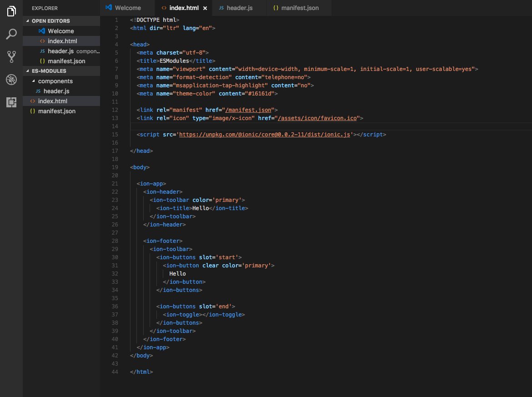This screenshot has height=397, width=532.
Task: Click the VS Code logo icon in the Welcome tab
Action: (x=109, y=7)
